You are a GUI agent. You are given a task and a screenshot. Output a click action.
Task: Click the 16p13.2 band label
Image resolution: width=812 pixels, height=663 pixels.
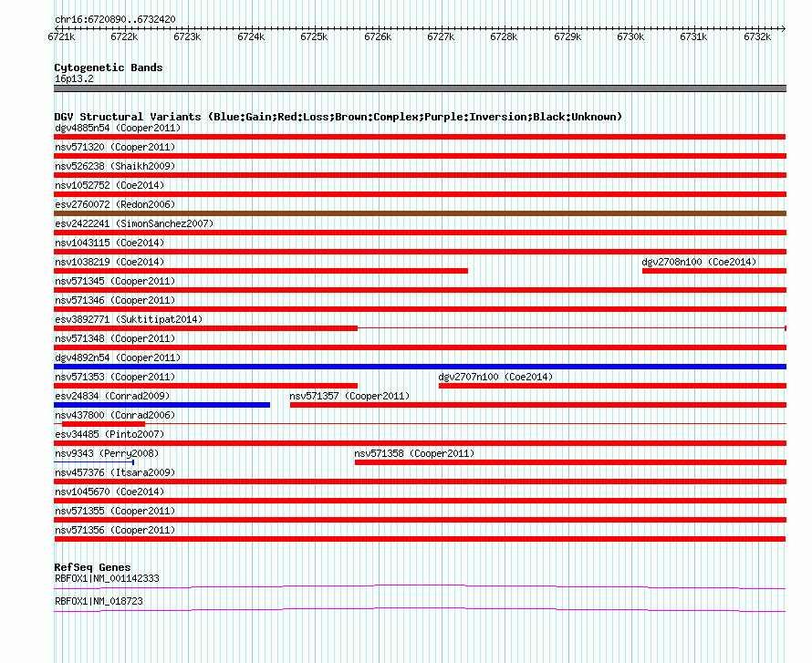[74, 78]
